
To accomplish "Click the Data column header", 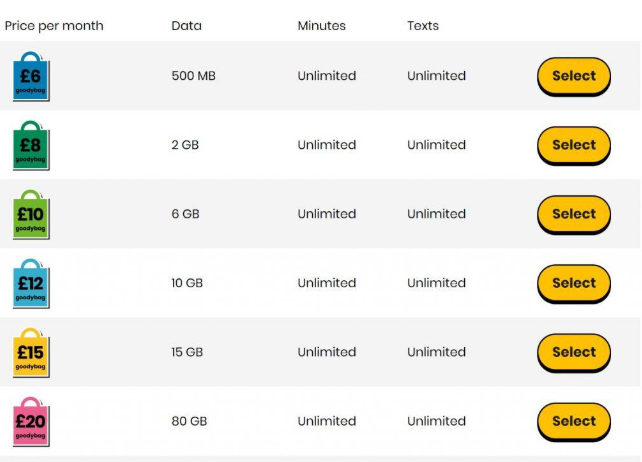I will [x=186, y=26].
